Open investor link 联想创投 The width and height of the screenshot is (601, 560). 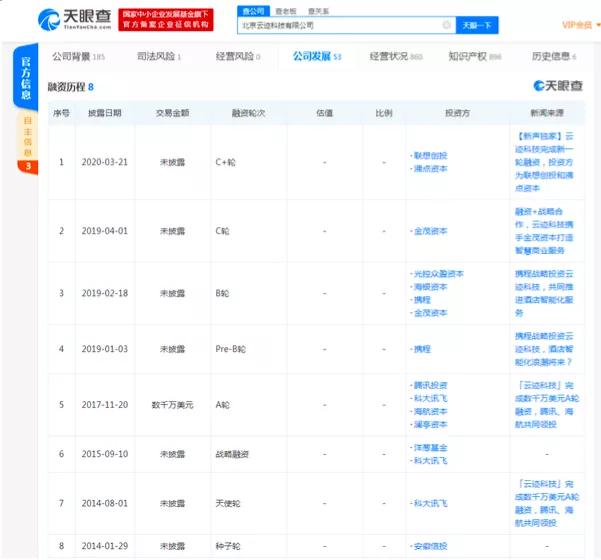(430, 156)
